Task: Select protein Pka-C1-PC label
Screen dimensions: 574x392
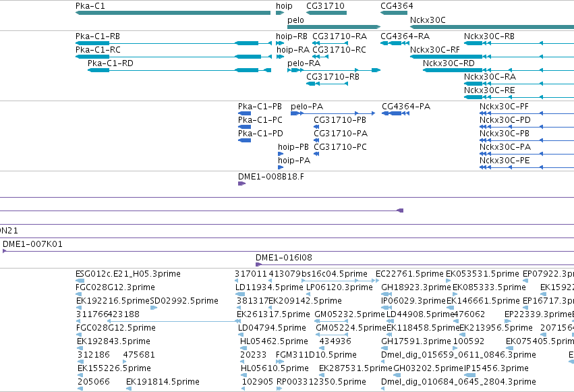Action: 260,120
